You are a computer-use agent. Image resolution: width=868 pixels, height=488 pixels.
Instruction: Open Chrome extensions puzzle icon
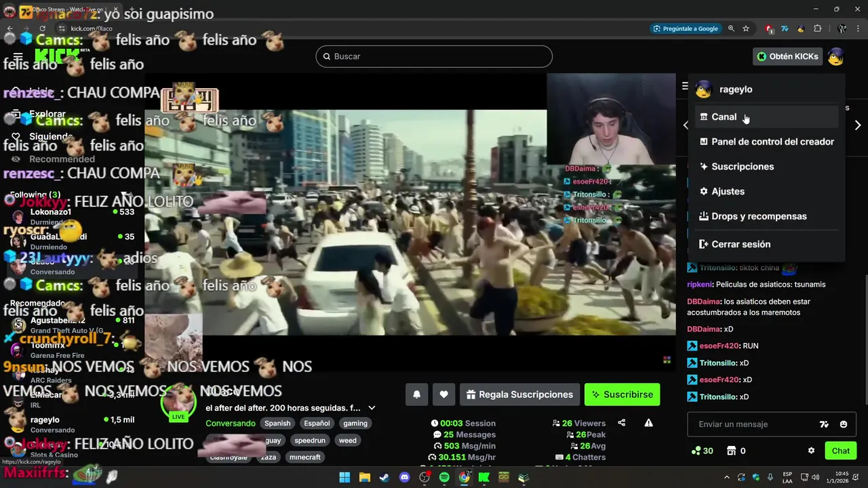817,28
